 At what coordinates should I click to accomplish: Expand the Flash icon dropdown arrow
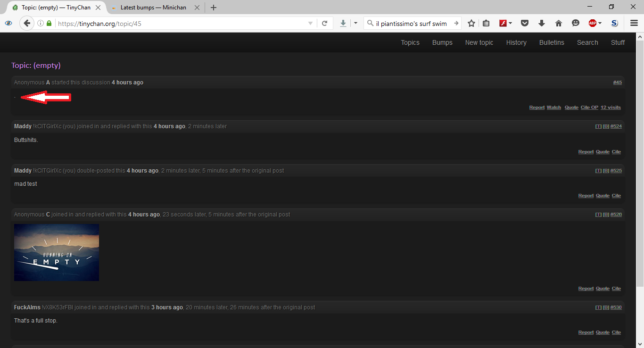(x=511, y=23)
